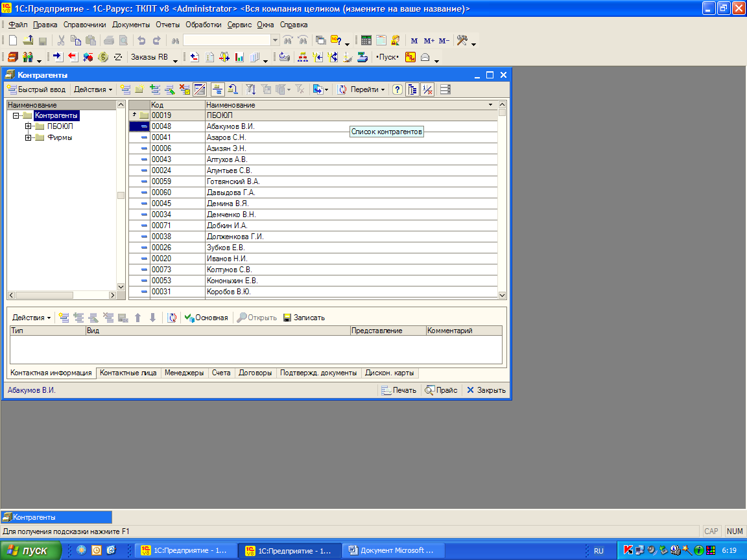Click the org-chart hierarchy icon
Screen dimensions: 747x560
pos(303,57)
